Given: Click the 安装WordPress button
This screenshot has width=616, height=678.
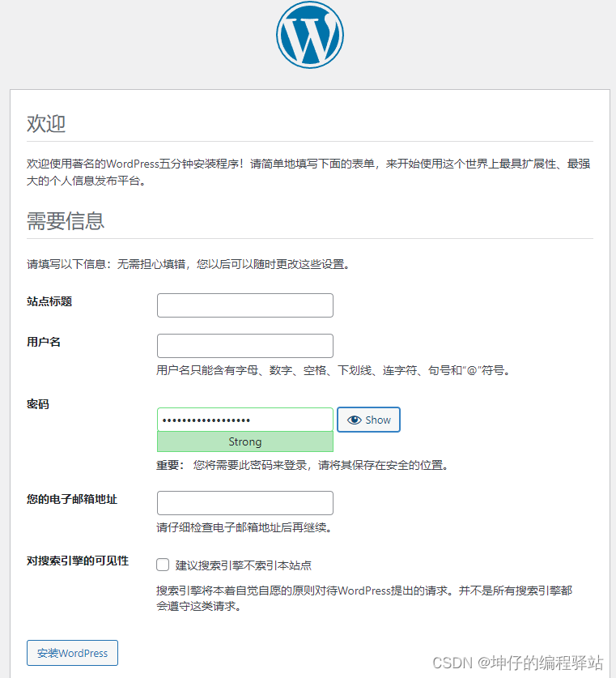Looking at the screenshot, I should pyautogui.click(x=72, y=653).
